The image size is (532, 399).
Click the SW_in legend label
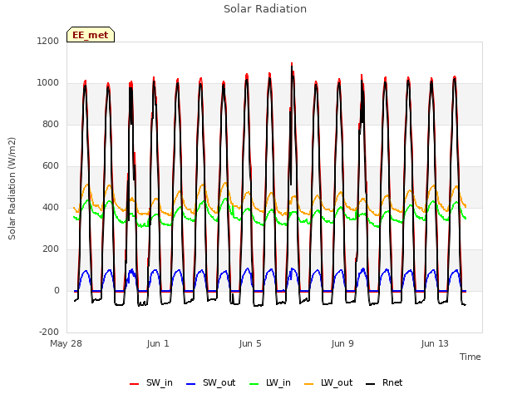click(159, 382)
